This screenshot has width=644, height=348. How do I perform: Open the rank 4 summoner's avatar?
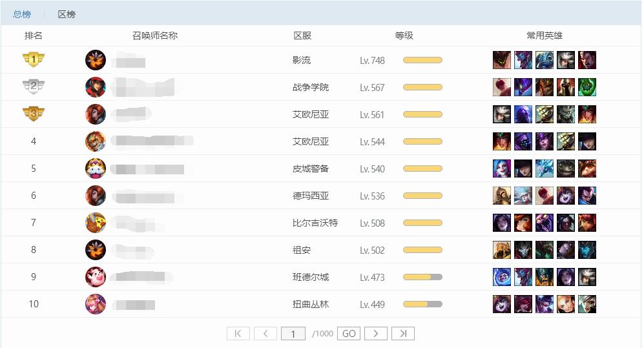[96, 141]
